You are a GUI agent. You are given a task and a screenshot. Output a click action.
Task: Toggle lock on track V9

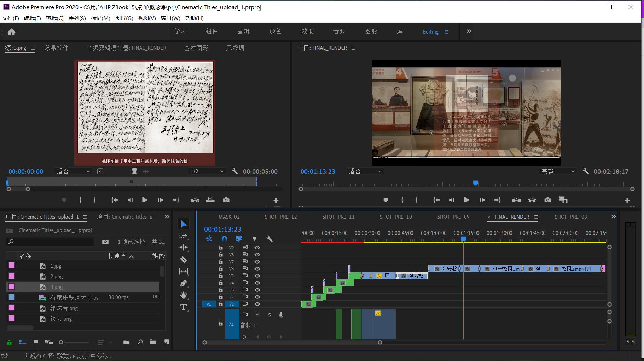tap(221, 248)
